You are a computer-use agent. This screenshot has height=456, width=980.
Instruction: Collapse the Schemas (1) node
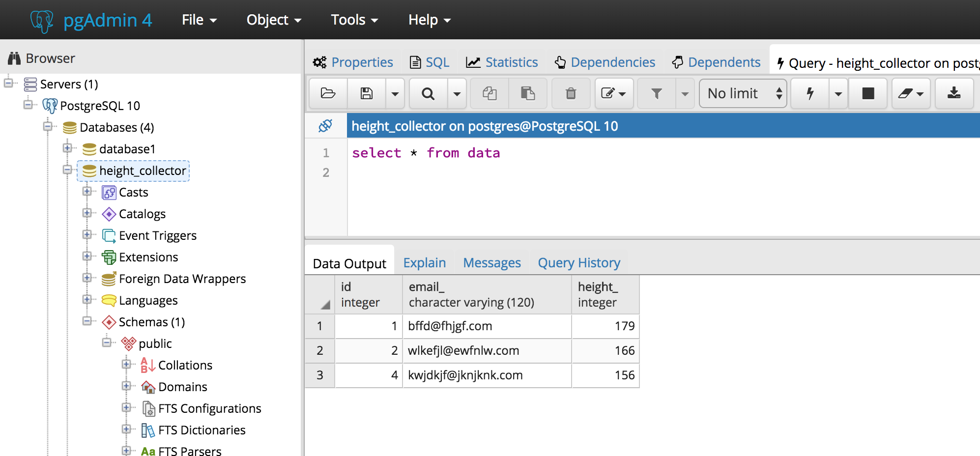[87, 321]
